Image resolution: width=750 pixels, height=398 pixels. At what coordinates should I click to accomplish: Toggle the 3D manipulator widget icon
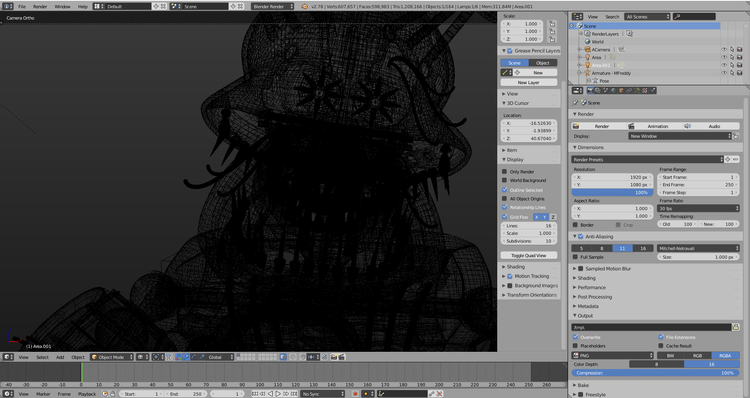point(178,357)
